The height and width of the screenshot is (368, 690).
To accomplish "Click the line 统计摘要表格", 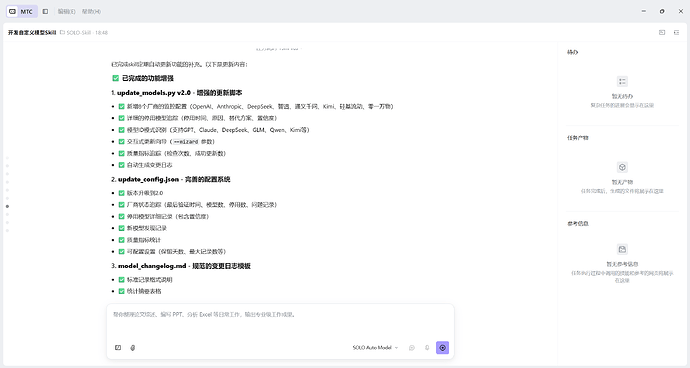I will (x=144, y=291).
